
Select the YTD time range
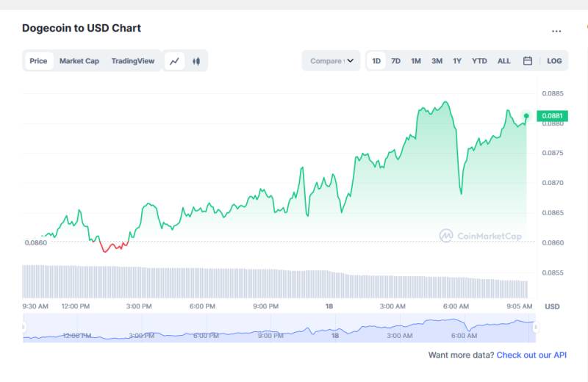pyautogui.click(x=479, y=61)
